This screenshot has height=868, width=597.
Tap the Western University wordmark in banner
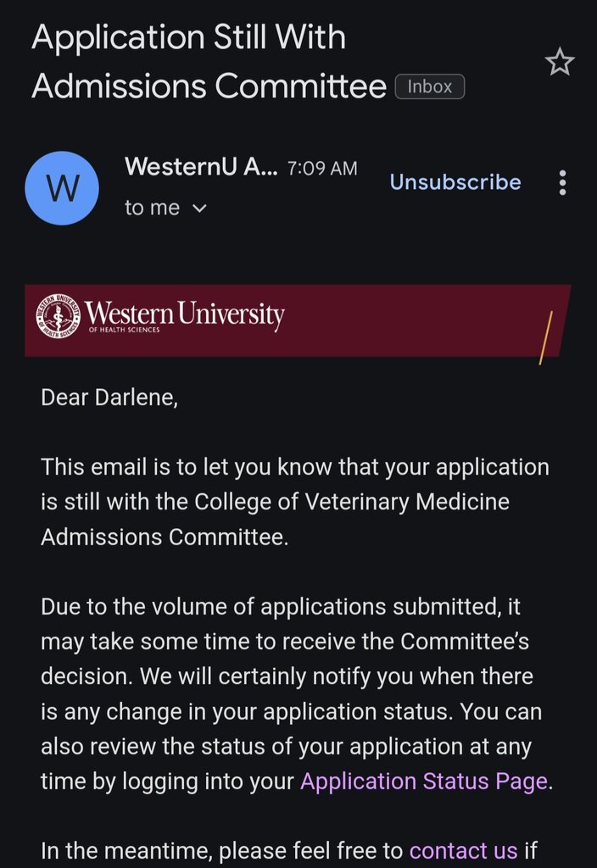point(184,314)
